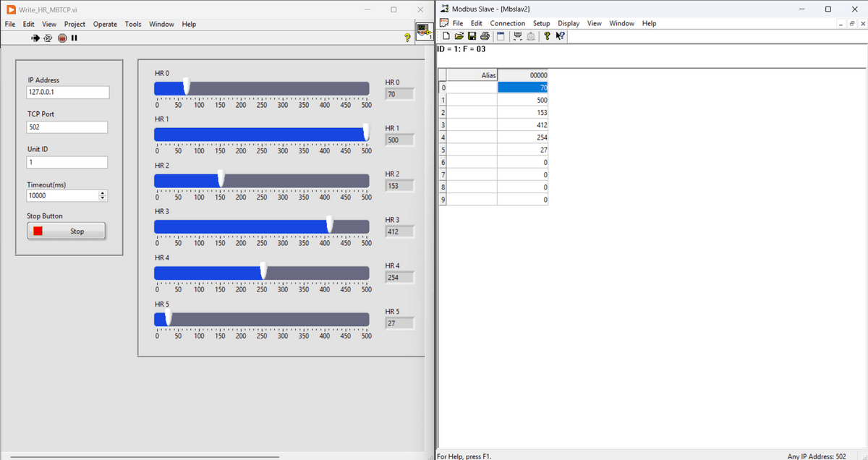868x460 pixels.
Task: Open the LabVIEW File menu
Action: click(x=10, y=24)
